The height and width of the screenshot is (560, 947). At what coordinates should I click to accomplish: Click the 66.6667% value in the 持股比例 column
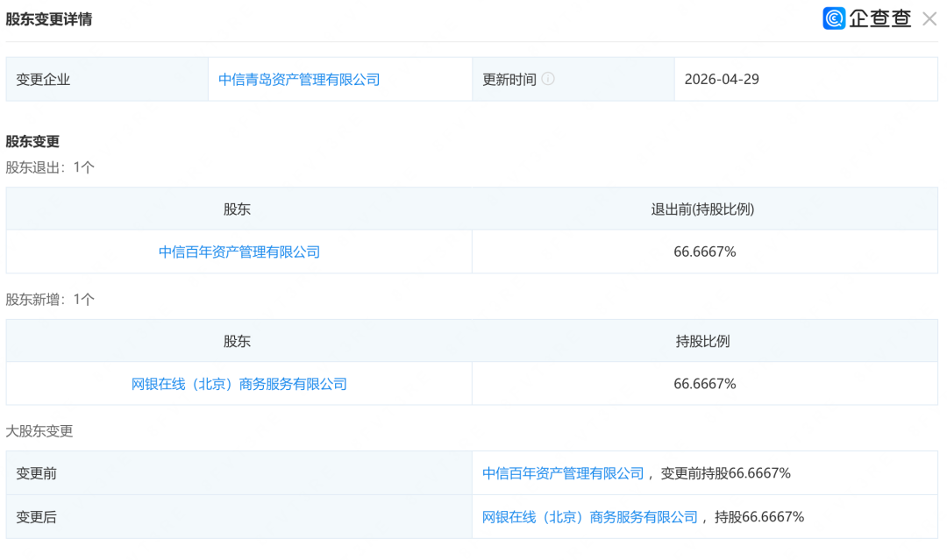(x=705, y=384)
